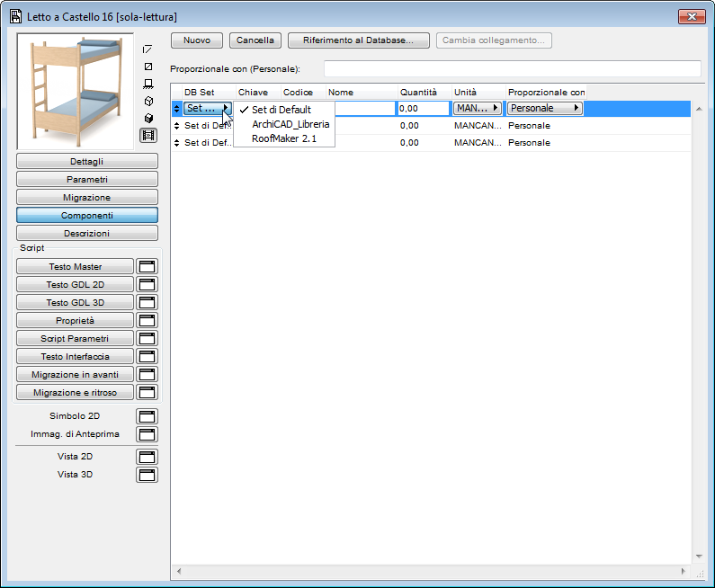Viewport: 715px width, 588px height.
Task: Click the library part document icon in title bar
Action: point(16,17)
